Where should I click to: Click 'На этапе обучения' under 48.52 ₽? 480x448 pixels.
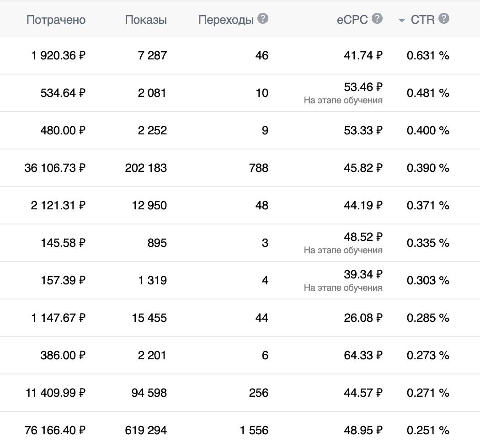[343, 250]
